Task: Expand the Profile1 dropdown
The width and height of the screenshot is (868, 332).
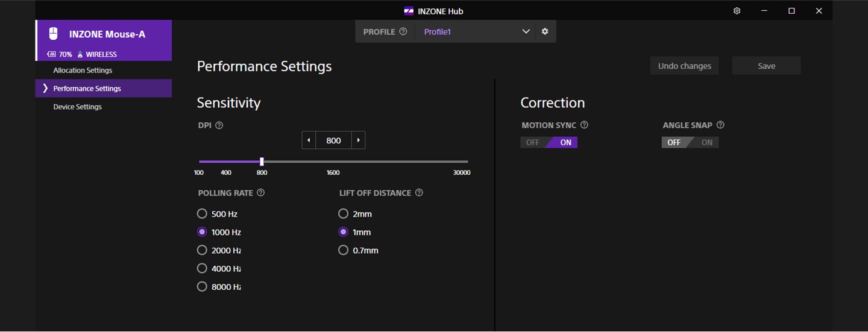Action: pos(526,31)
